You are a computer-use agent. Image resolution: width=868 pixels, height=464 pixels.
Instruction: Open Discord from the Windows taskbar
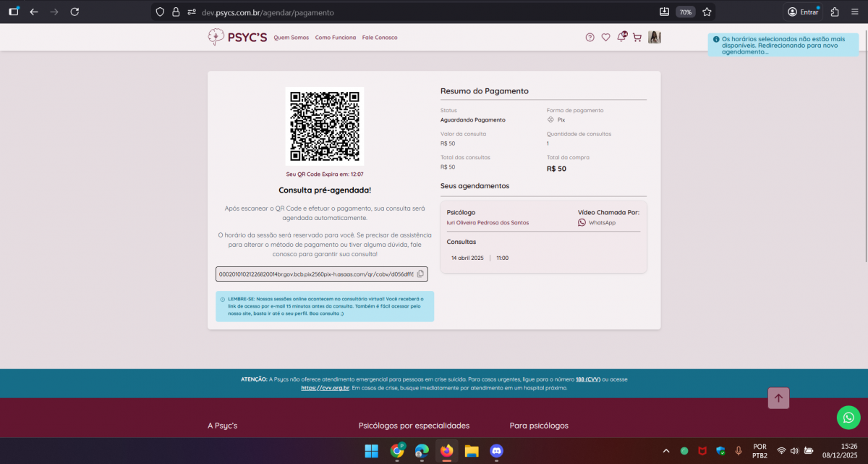point(496,451)
